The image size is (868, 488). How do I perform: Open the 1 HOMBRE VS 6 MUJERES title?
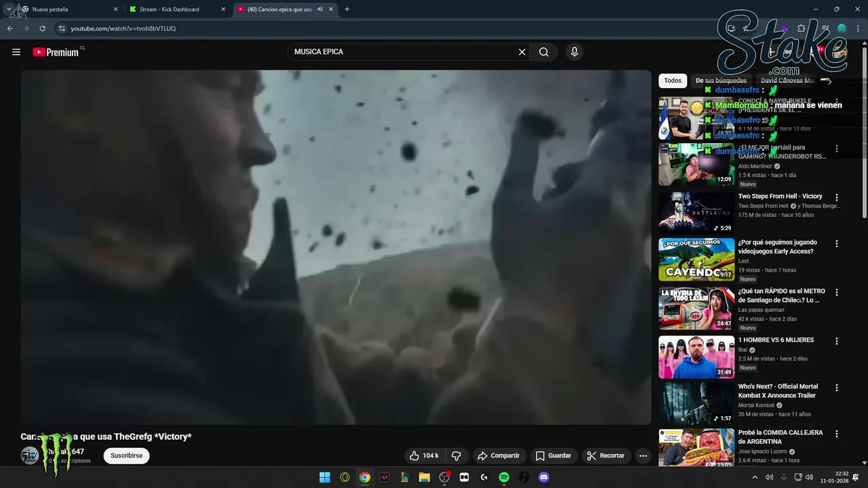tap(776, 340)
